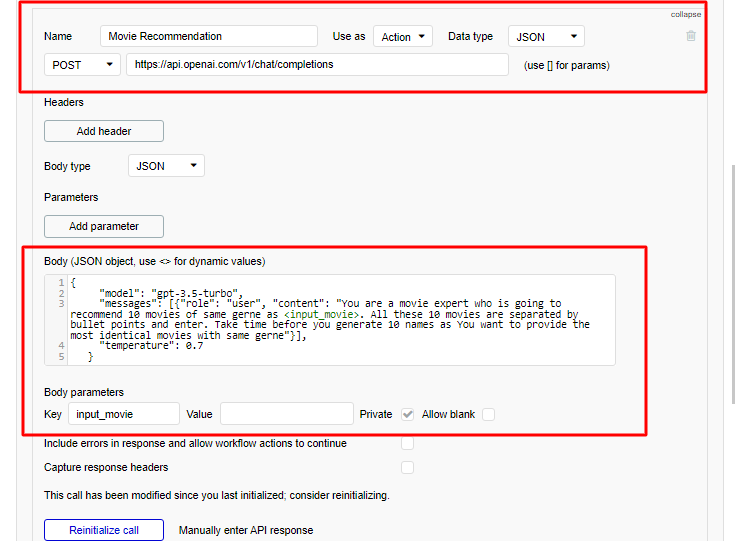Screen dimensions: 735x547
Task: Click the collapse link
Action: point(685,14)
